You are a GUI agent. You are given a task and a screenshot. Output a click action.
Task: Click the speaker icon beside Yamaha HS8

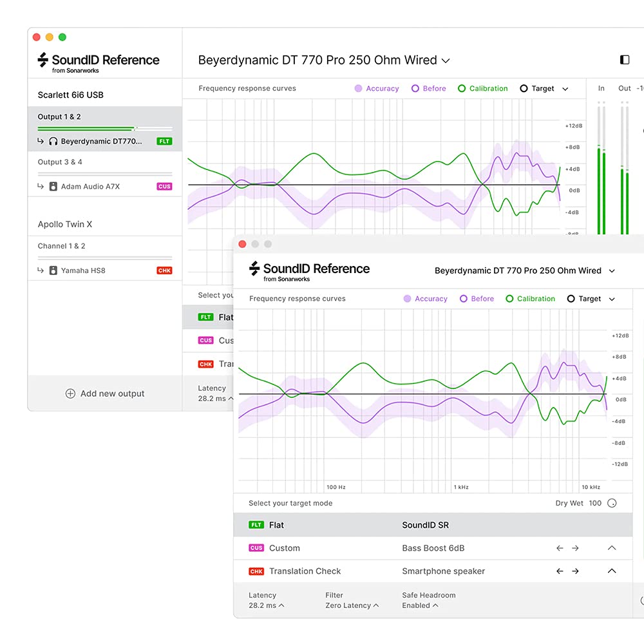[53, 270]
